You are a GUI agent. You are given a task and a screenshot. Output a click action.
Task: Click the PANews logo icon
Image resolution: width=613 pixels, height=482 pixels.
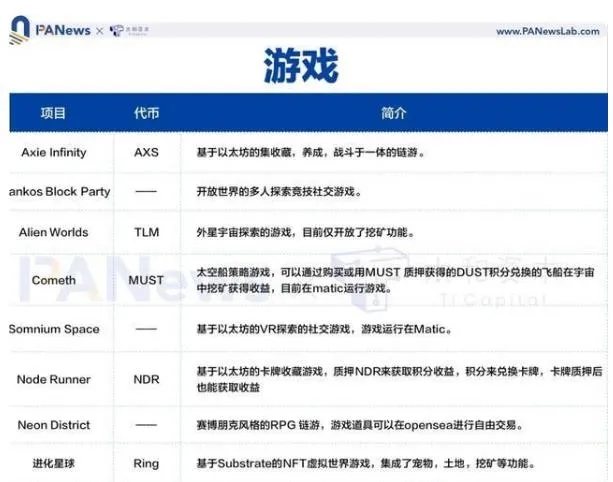[x=20, y=30]
